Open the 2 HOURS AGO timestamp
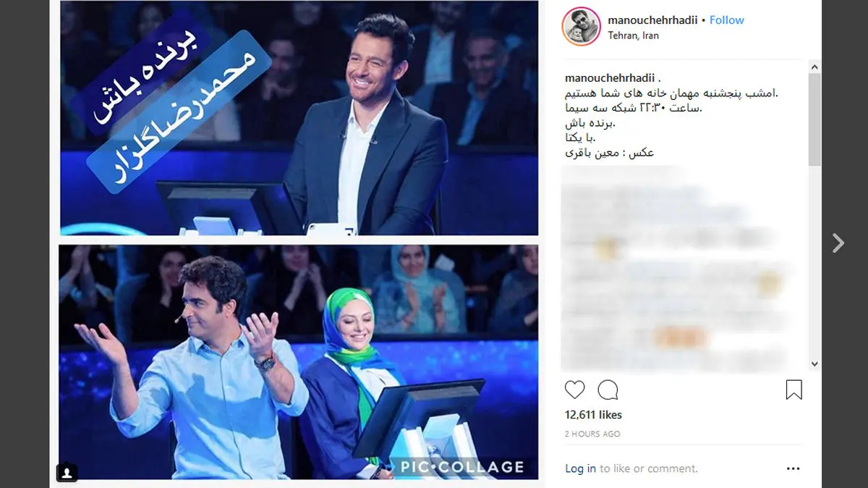The height and width of the screenshot is (488, 868). [x=592, y=434]
